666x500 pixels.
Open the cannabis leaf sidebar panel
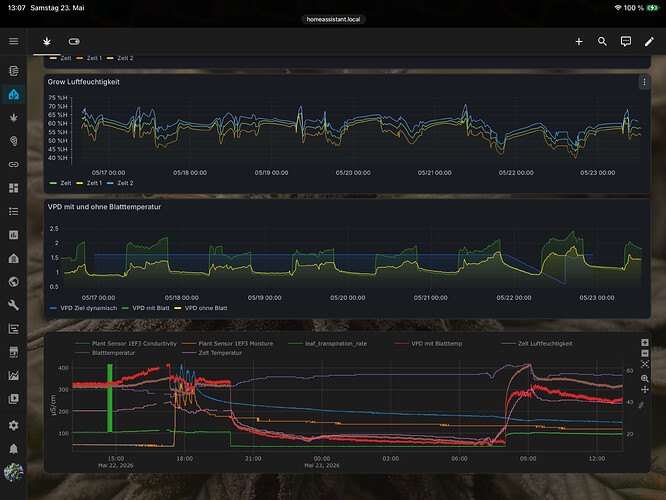[x=14, y=118]
